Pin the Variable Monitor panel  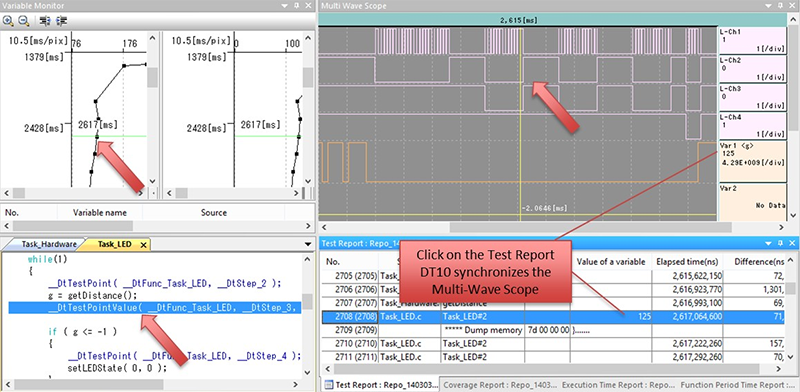click(297, 6)
